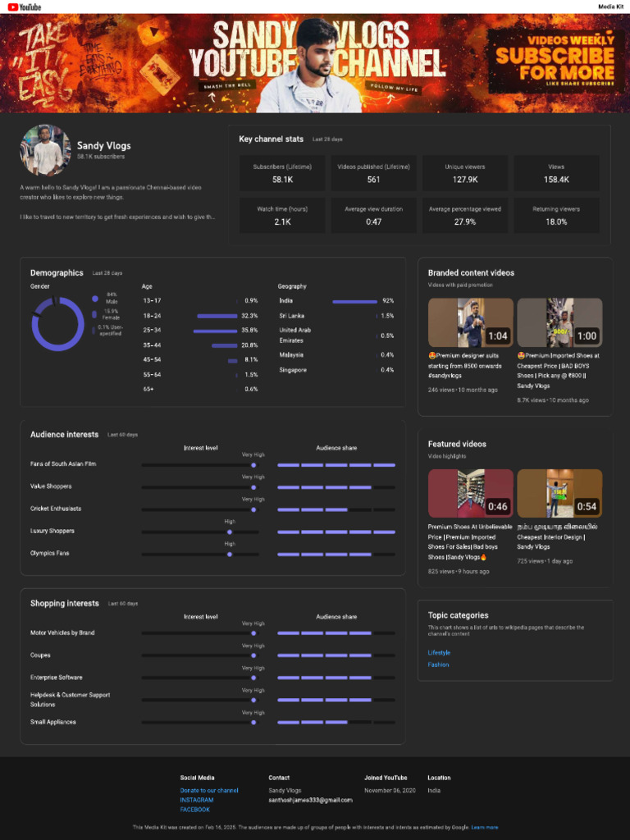Click the Coupes interest level slider
Image resolution: width=630 pixels, height=840 pixels.
(200, 655)
